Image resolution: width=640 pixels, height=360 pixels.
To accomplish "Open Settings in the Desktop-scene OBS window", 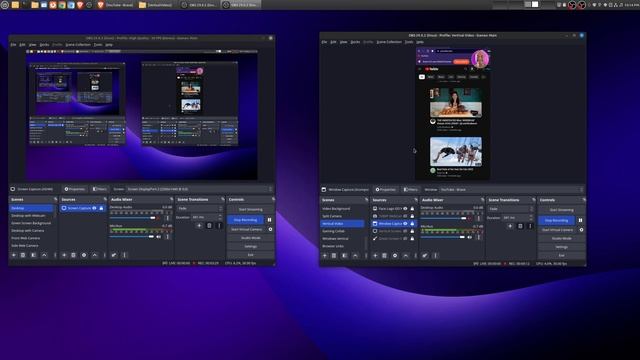I will pyautogui.click(x=251, y=247).
